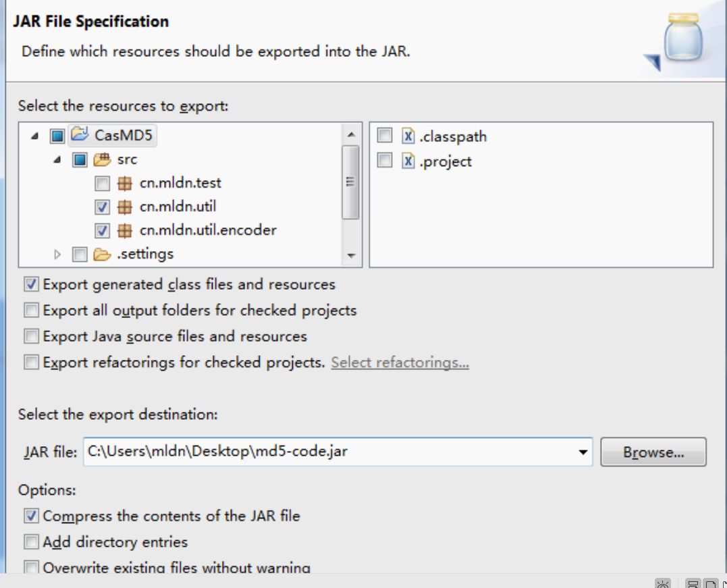The image size is (727, 588).
Task: Click the JAR jar image in header
Action: [x=684, y=41]
